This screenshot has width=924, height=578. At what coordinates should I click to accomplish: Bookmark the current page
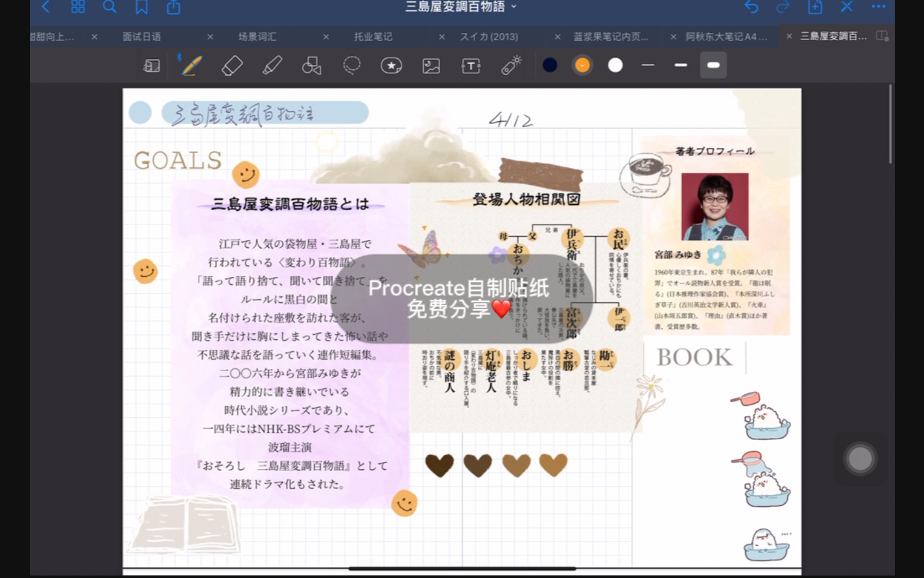pyautogui.click(x=141, y=7)
